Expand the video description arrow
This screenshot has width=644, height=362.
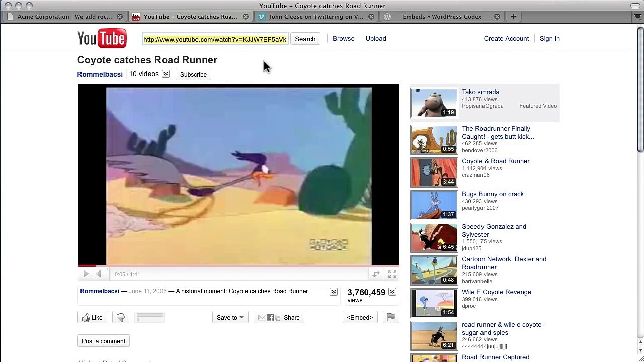point(333,292)
